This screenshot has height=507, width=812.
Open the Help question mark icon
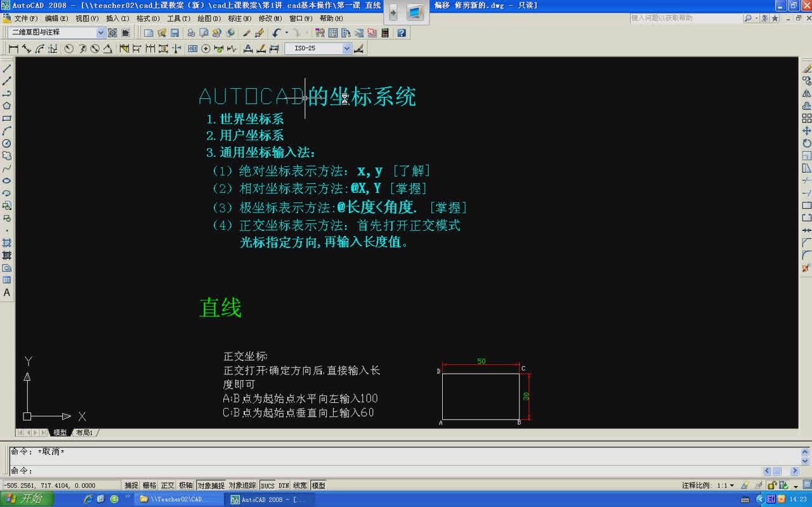click(x=402, y=33)
